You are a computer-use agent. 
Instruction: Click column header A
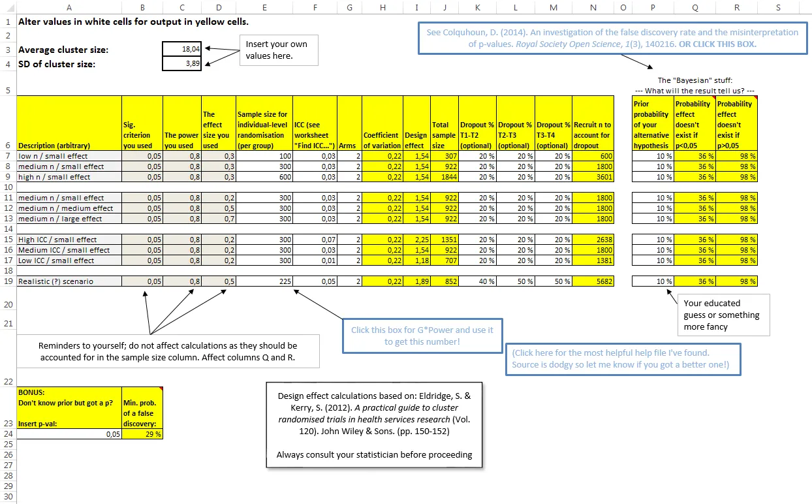coord(69,7)
